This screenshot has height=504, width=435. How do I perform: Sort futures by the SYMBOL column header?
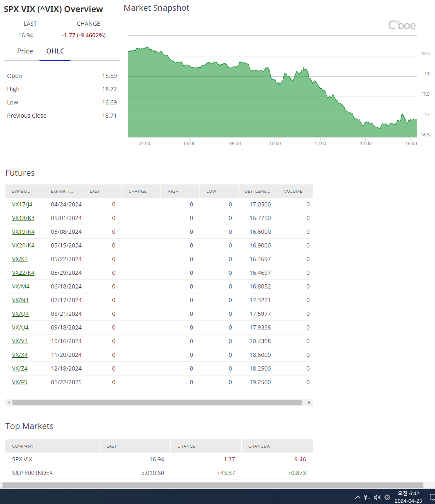click(x=24, y=191)
